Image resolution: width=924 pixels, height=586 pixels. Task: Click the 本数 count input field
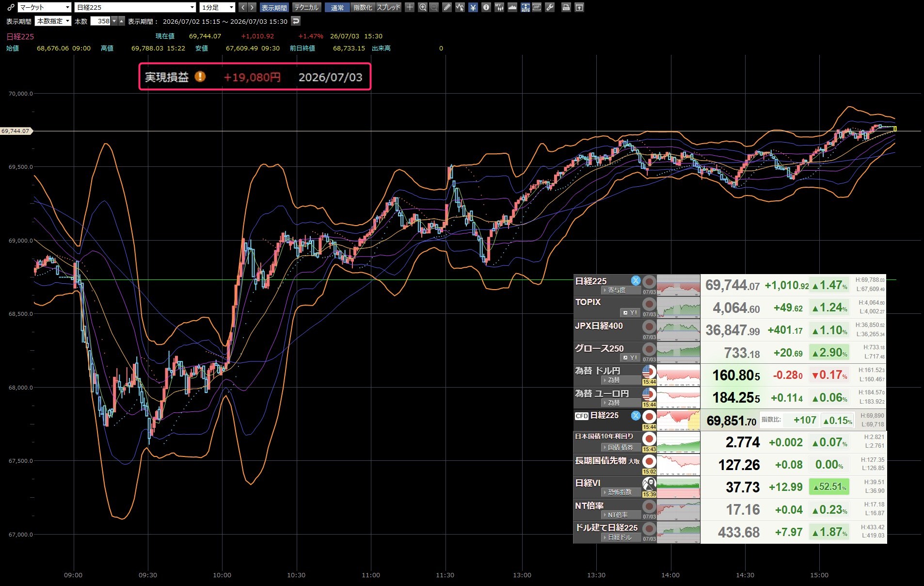point(101,21)
